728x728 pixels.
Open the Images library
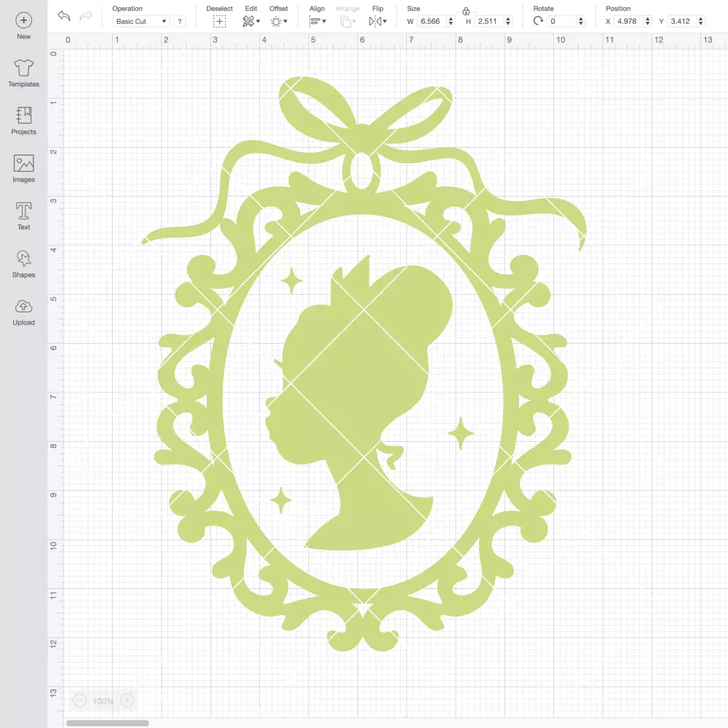(24, 169)
